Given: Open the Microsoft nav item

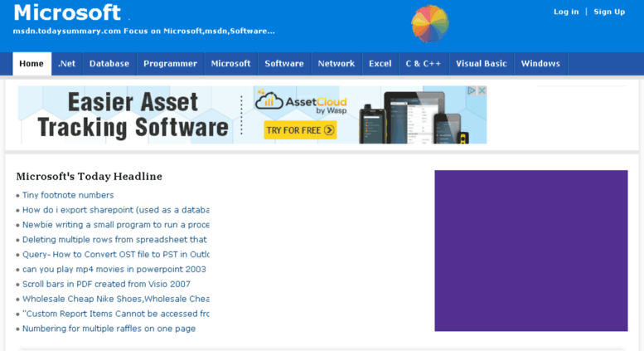Looking at the screenshot, I should (230, 64).
